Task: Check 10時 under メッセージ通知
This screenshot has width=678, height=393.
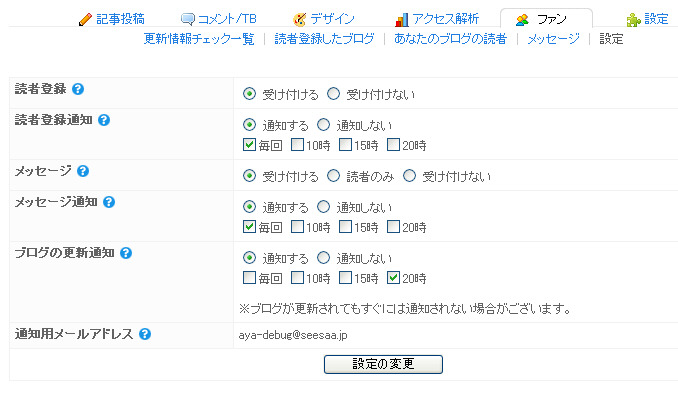Action: coord(297,227)
